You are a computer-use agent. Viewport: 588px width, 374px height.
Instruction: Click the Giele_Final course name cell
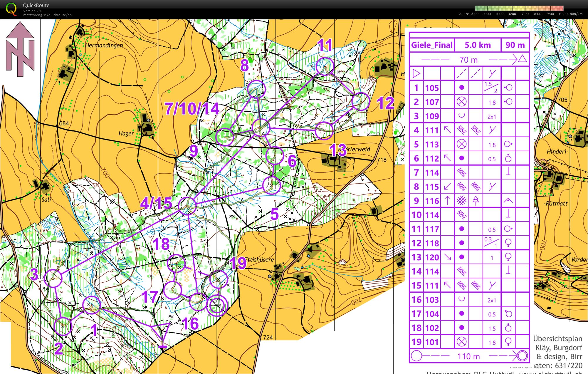(x=431, y=45)
